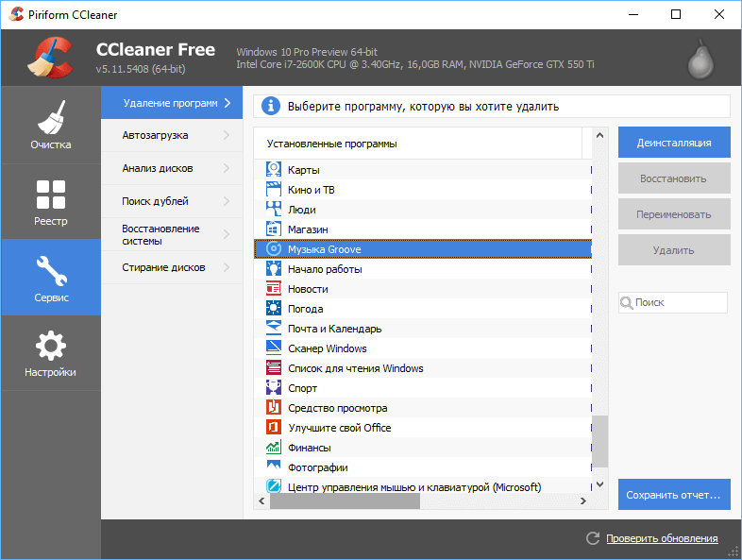The height and width of the screenshot is (560, 742).
Task: Click the Карты app icon
Action: coord(274,169)
